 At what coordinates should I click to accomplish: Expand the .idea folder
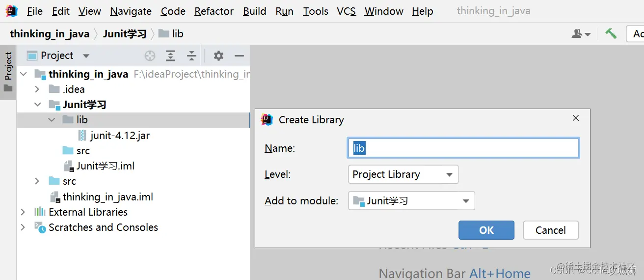click(37, 89)
